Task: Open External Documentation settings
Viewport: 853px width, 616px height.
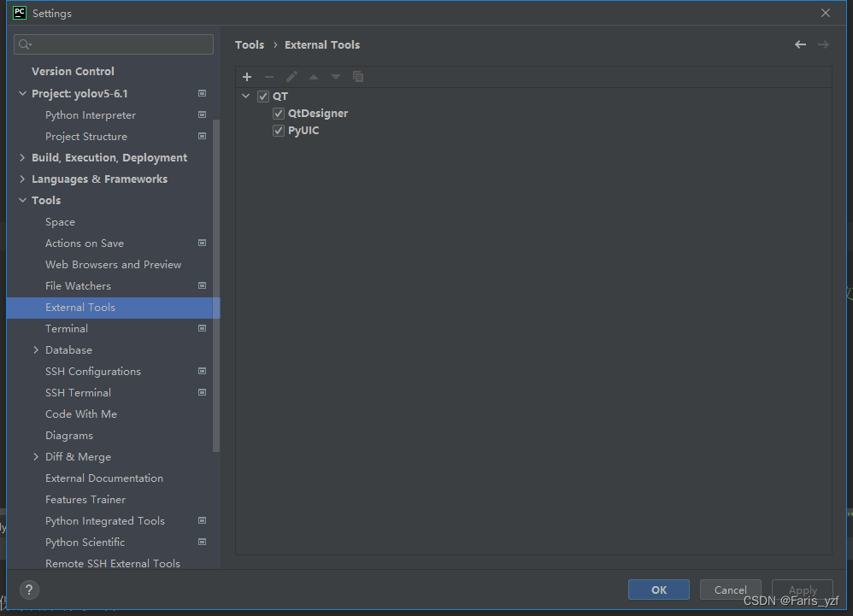Action: click(x=104, y=478)
